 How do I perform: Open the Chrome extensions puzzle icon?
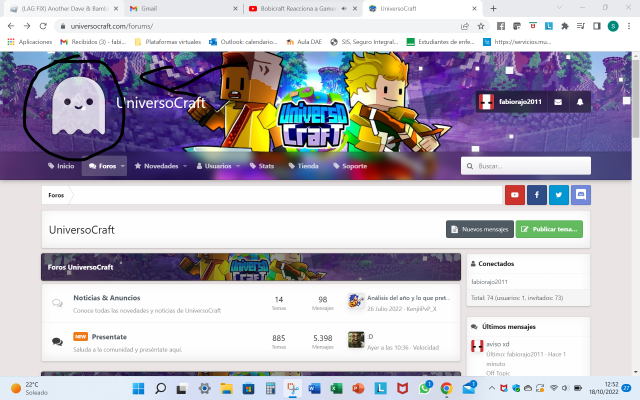click(565, 26)
